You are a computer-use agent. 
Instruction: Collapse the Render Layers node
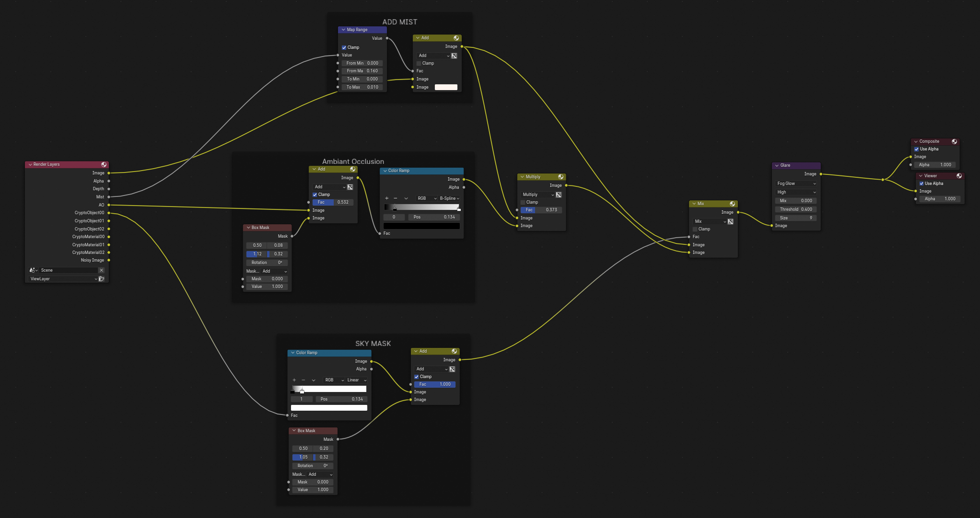click(x=30, y=164)
